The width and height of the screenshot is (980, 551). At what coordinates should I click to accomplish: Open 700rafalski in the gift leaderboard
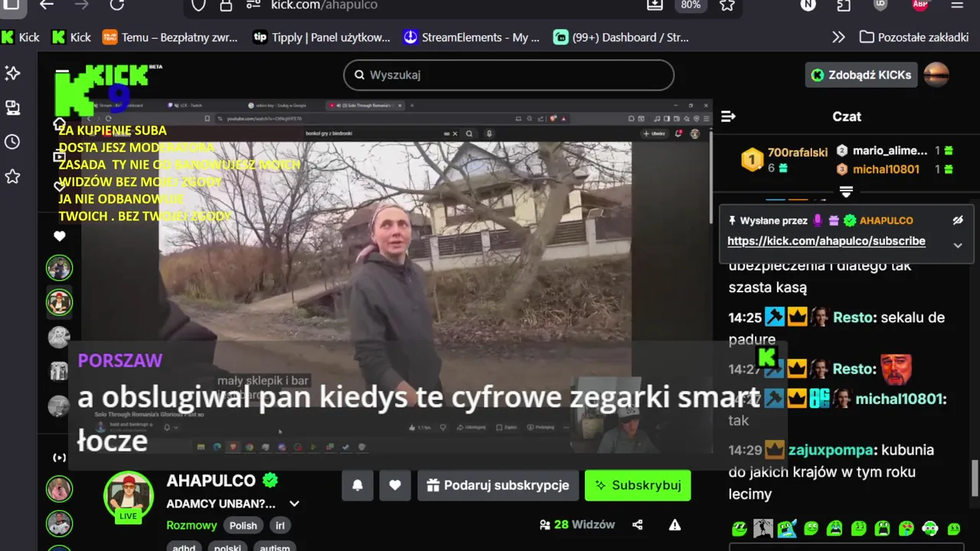798,152
